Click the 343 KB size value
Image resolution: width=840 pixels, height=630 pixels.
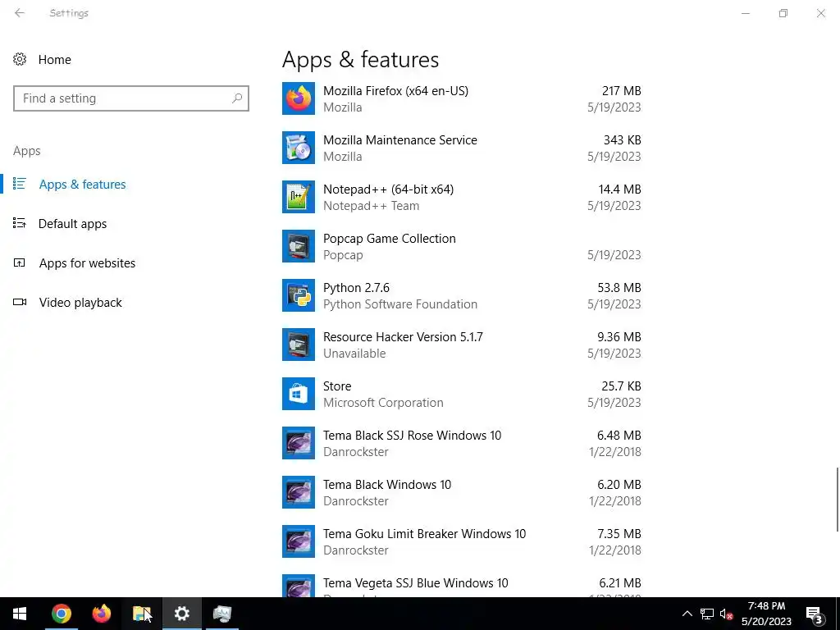pyautogui.click(x=622, y=140)
